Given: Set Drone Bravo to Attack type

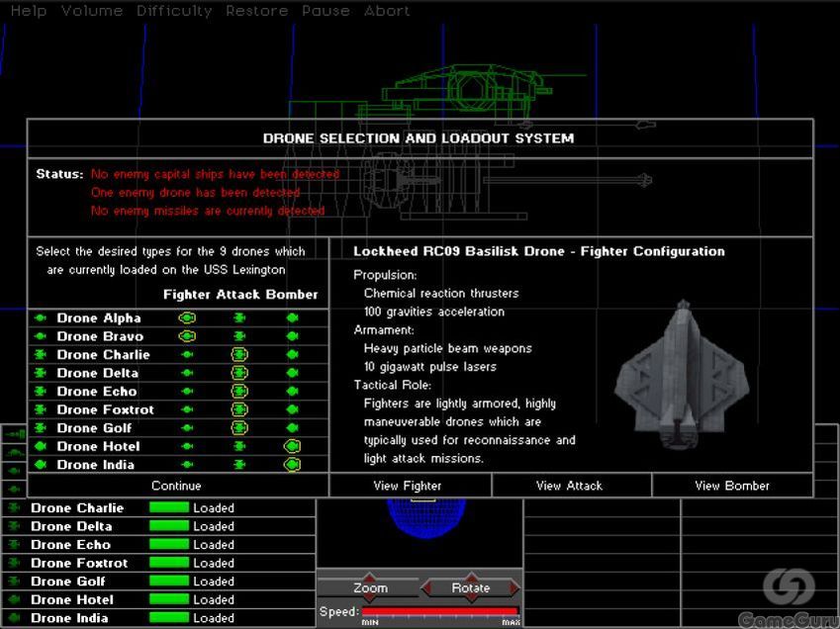Looking at the screenshot, I should pyautogui.click(x=239, y=336).
